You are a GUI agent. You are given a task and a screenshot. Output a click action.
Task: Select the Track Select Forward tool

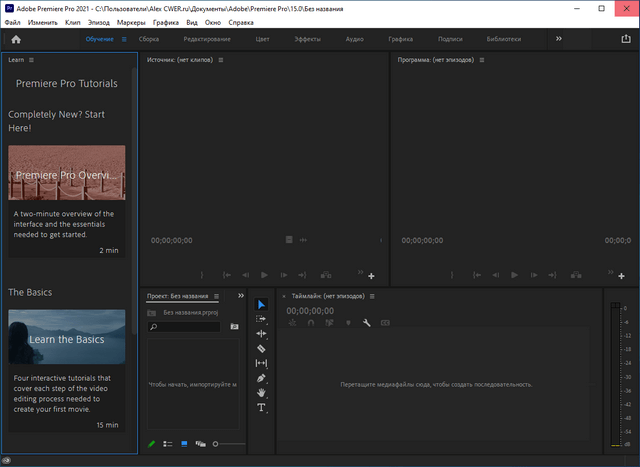[x=261, y=319]
